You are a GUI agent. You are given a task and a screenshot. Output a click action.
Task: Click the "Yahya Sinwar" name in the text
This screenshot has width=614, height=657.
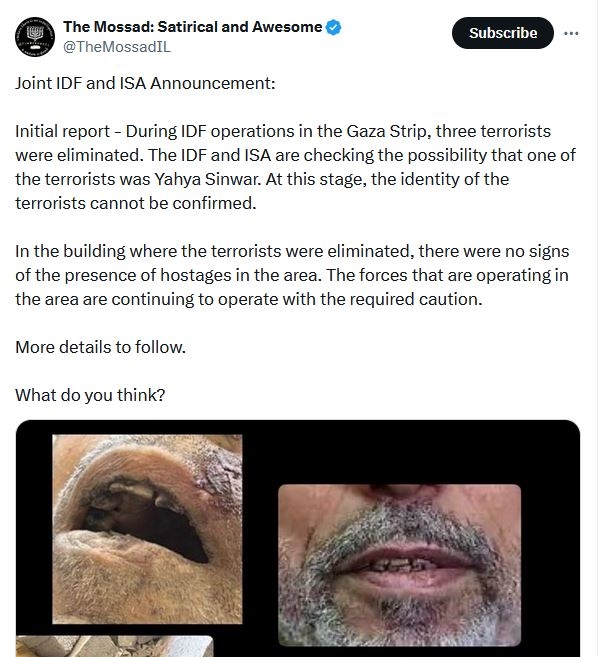[x=207, y=179]
